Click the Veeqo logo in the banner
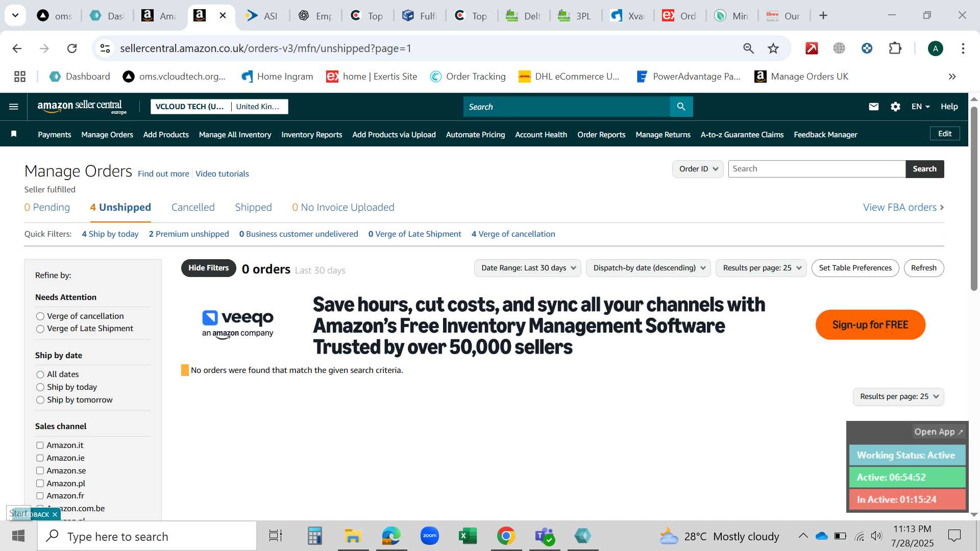Image resolution: width=980 pixels, height=551 pixels. 238,324
